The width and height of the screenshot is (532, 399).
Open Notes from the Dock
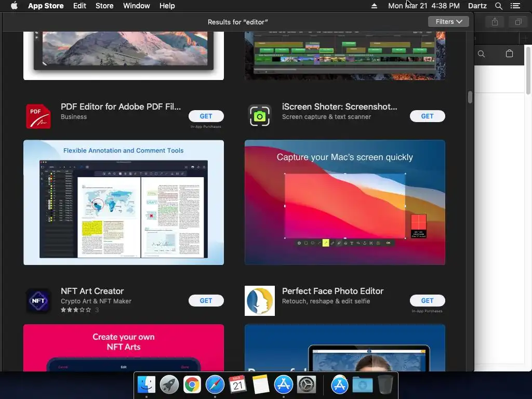point(261,385)
